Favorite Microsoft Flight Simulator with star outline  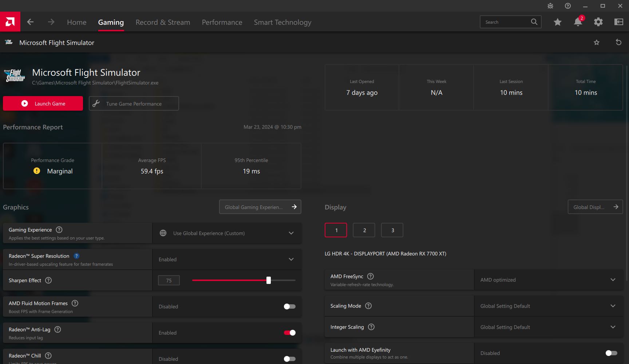pos(597,43)
